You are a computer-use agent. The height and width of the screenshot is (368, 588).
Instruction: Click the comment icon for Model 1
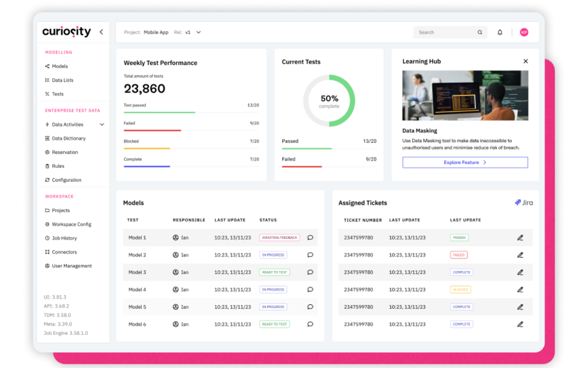310,238
